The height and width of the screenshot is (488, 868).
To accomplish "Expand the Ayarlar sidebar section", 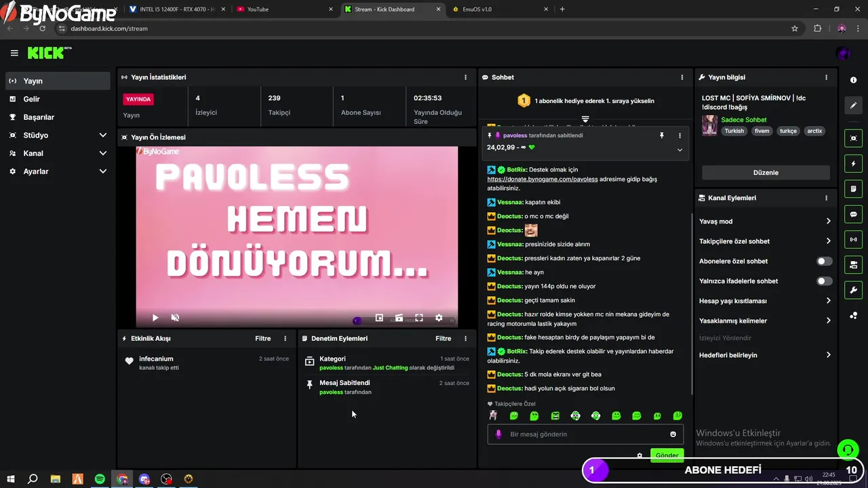I will pos(58,171).
